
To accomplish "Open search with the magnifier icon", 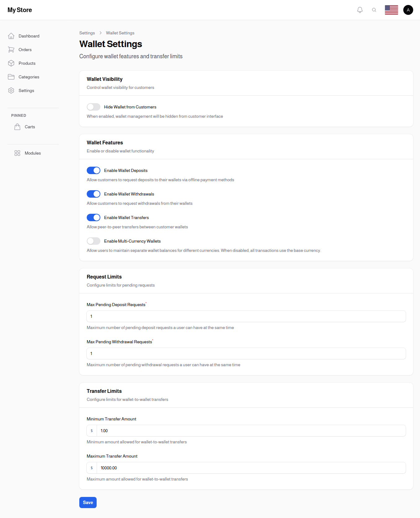I will tap(374, 10).
